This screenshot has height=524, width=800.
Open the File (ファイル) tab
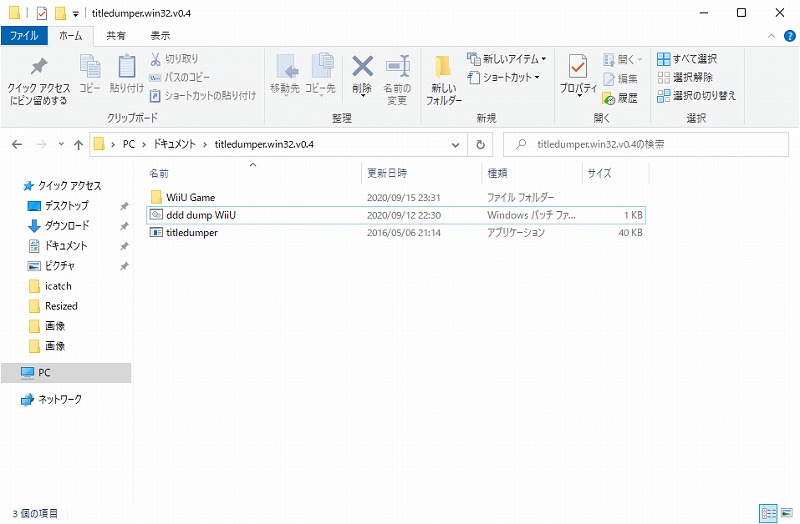(24, 36)
